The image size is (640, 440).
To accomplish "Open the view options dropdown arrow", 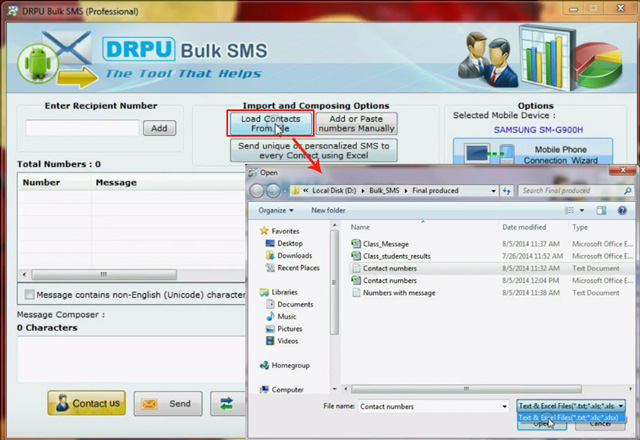I will click(x=582, y=210).
